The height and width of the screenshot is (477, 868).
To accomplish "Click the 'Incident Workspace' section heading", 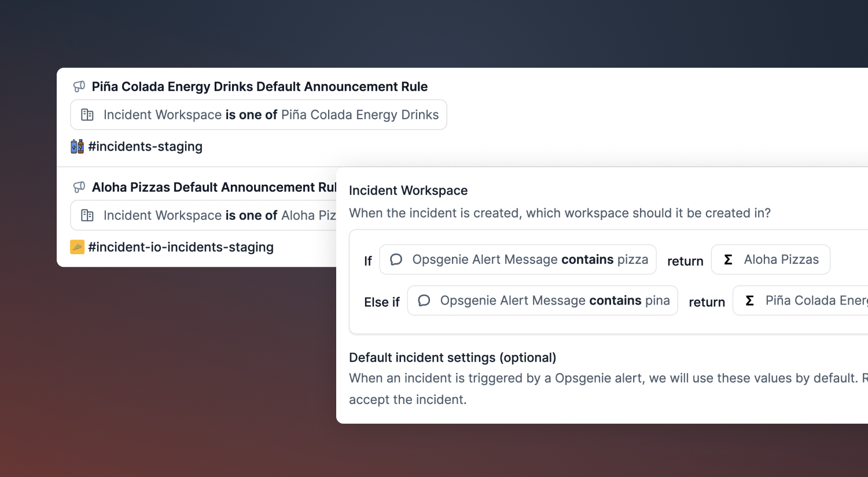I will [x=408, y=190].
